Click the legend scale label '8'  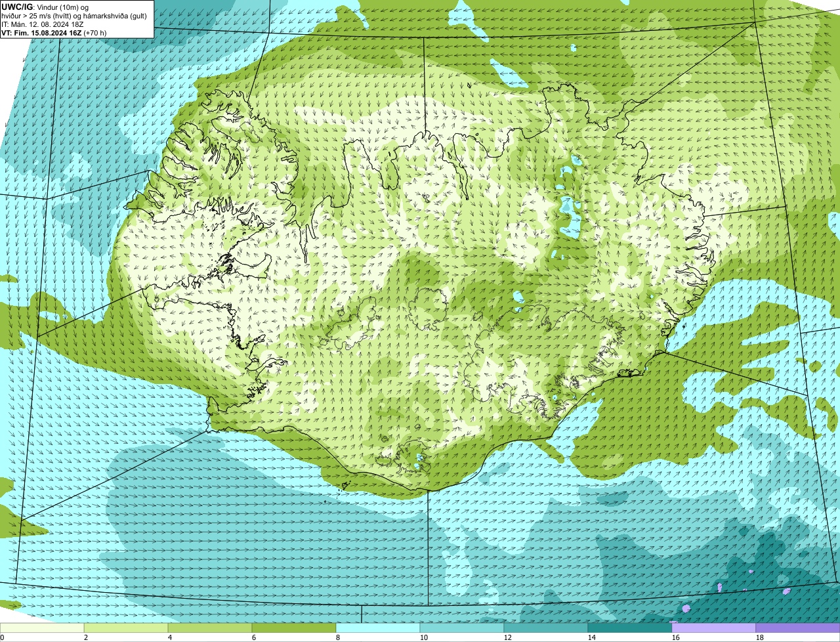[x=338, y=637]
